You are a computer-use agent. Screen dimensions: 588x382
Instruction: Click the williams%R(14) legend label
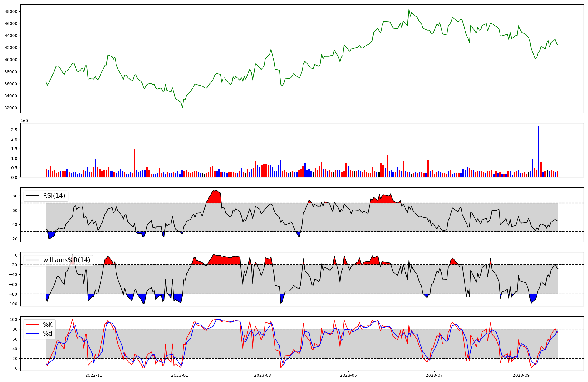point(66,260)
